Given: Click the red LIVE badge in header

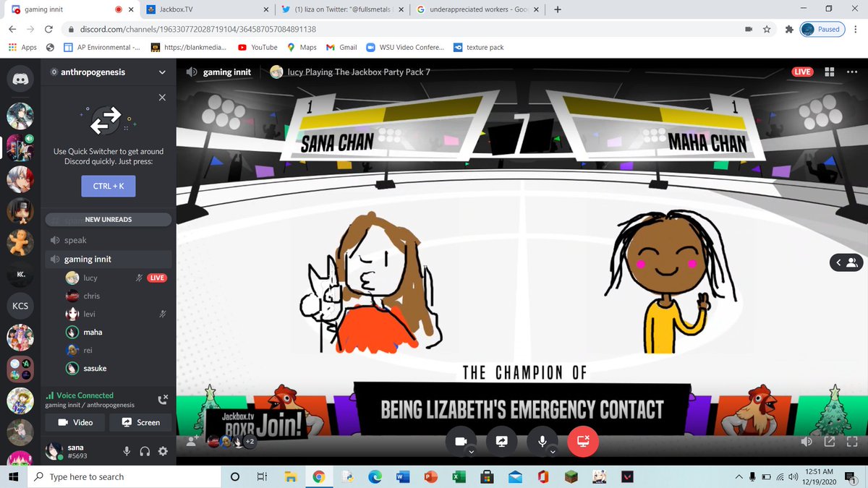Looking at the screenshot, I should 802,72.
